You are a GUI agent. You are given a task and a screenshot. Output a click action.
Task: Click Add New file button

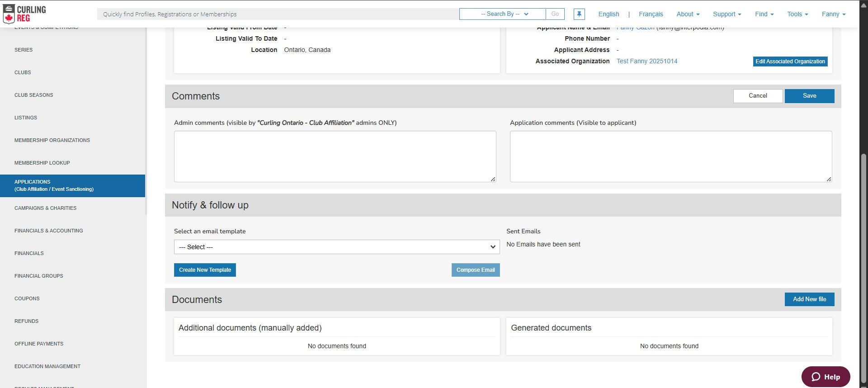pos(809,299)
